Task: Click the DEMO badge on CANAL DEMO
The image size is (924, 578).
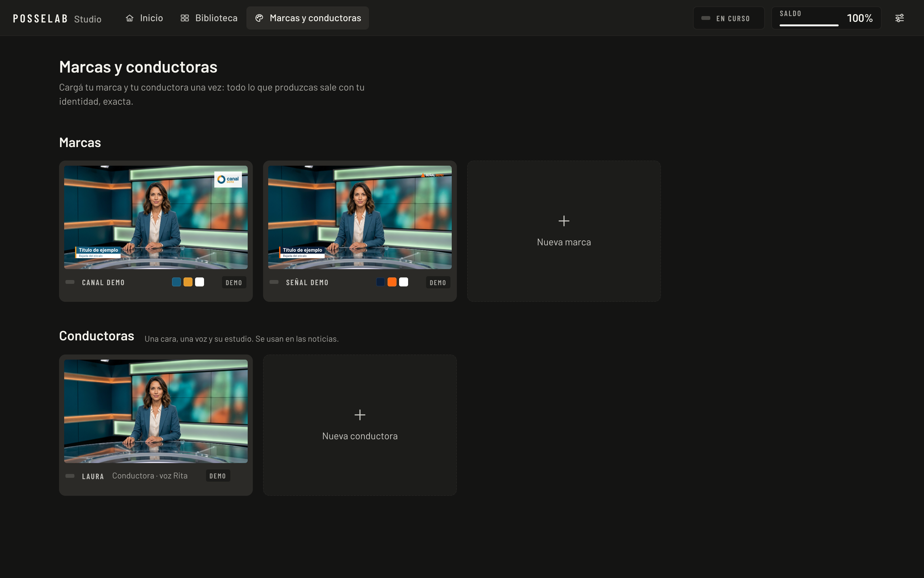Action: pyautogui.click(x=234, y=283)
